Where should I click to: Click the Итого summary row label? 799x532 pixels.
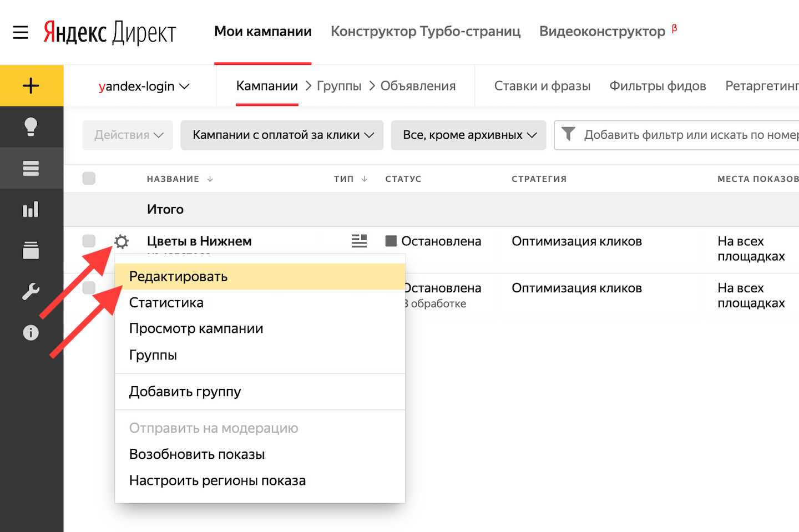(165, 209)
